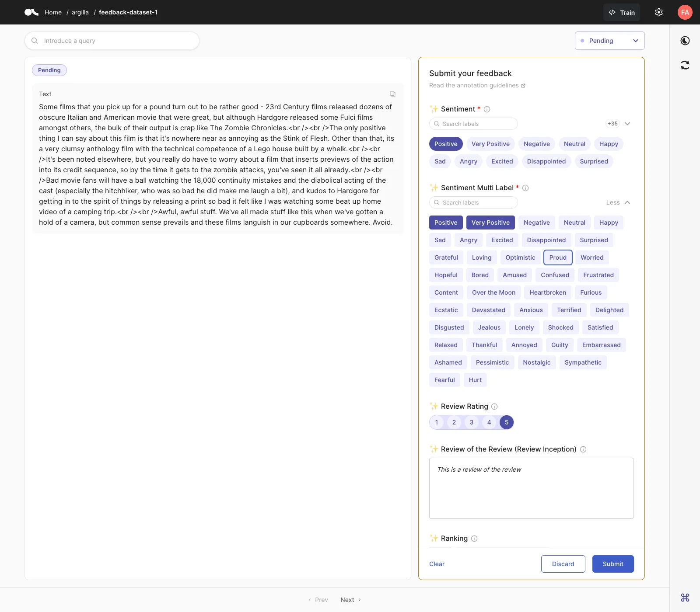Submit the feedback
Image resolution: width=700 pixels, height=612 pixels.
pos(612,564)
